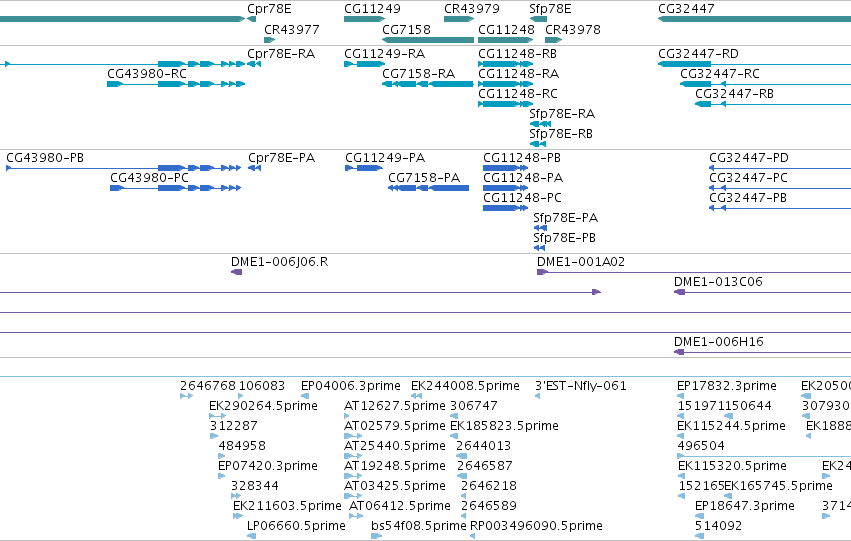
Task: Click the CR43977 gene label
Action: point(291,29)
